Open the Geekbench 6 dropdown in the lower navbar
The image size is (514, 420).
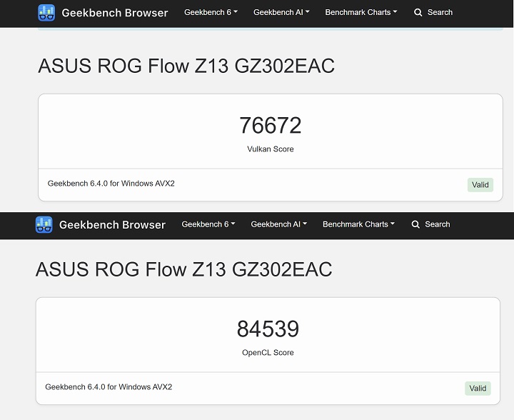(208, 224)
